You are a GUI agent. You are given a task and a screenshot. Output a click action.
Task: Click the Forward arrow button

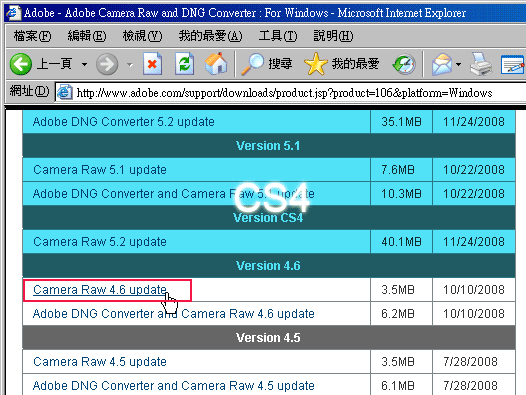(x=107, y=64)
